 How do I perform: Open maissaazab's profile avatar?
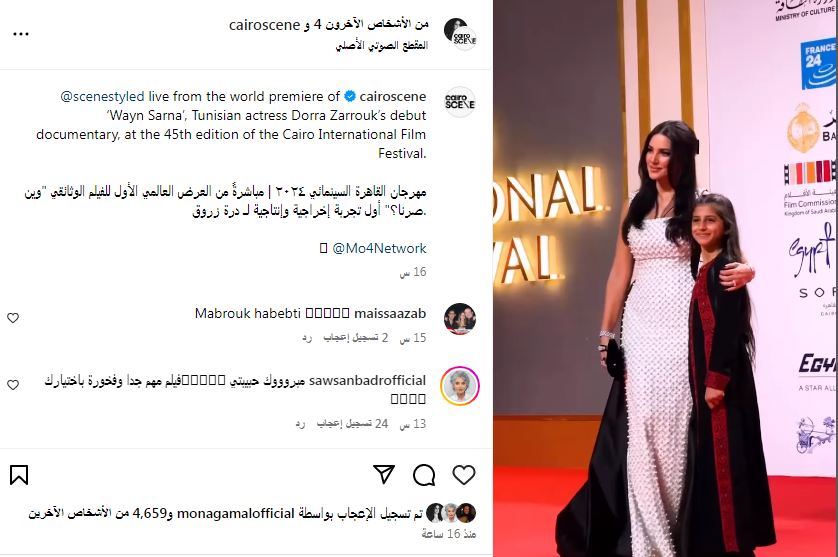point(460,319)
